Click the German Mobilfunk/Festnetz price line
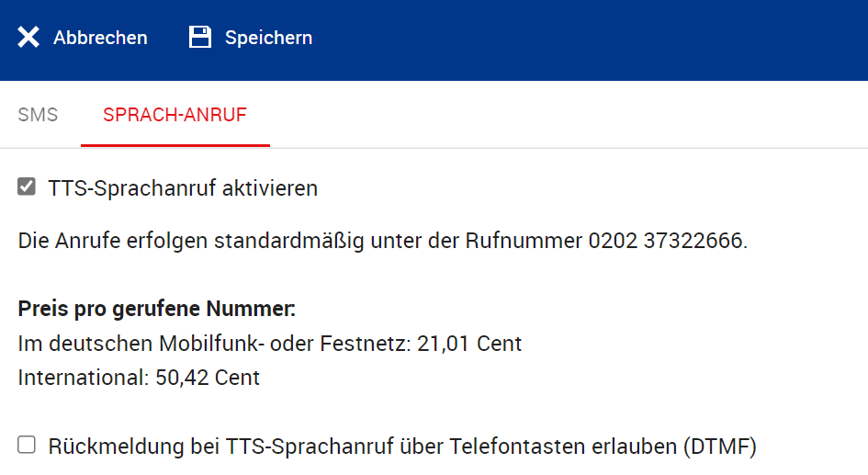Image resolution: width=868 pixels, height=475 pixels. click(270, 344)
